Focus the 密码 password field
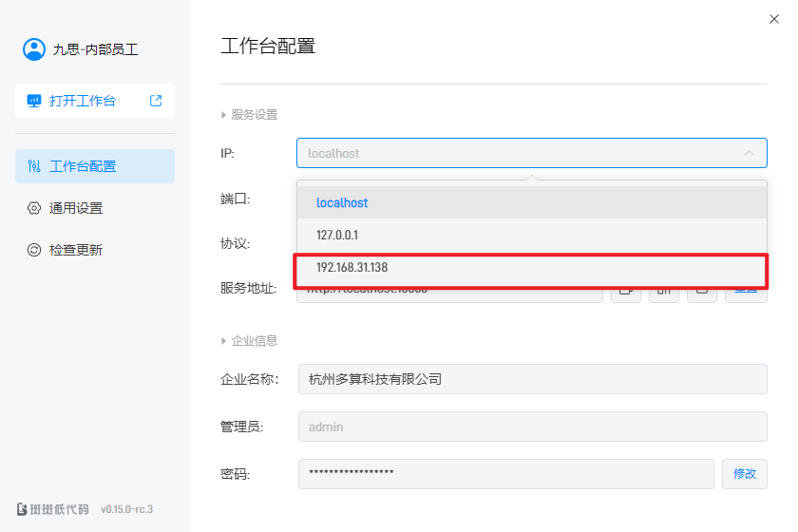This screenshot has width=798, height=532. (505, 473)
